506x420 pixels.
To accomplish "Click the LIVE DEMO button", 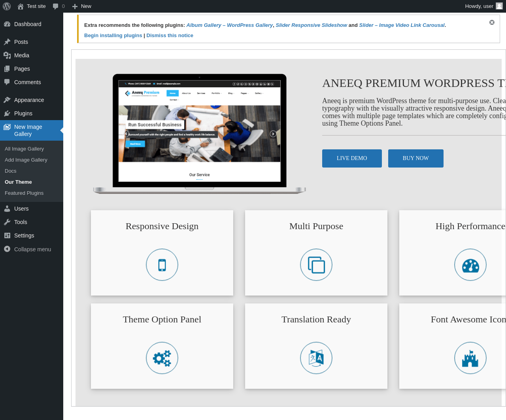I will (x=352, y=158).
